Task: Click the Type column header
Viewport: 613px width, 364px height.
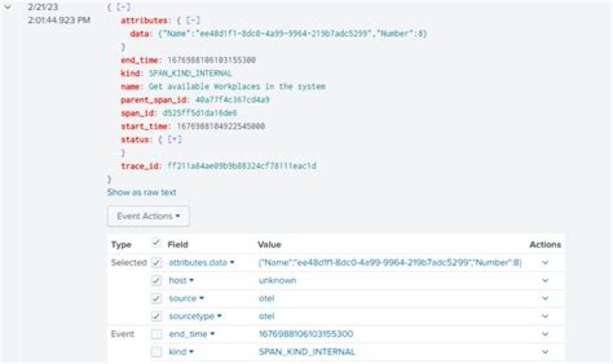Action: coord(121,244)
